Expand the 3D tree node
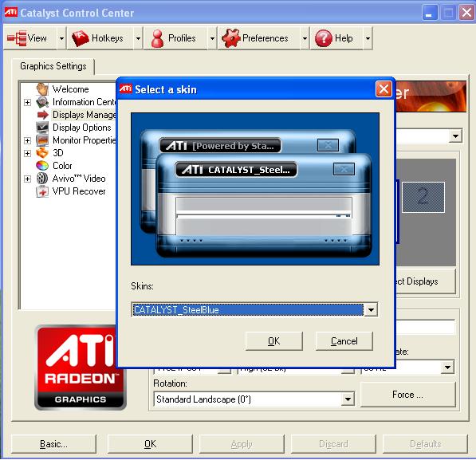The width and height of the screenshot is (476, 460). click(27, 153)
